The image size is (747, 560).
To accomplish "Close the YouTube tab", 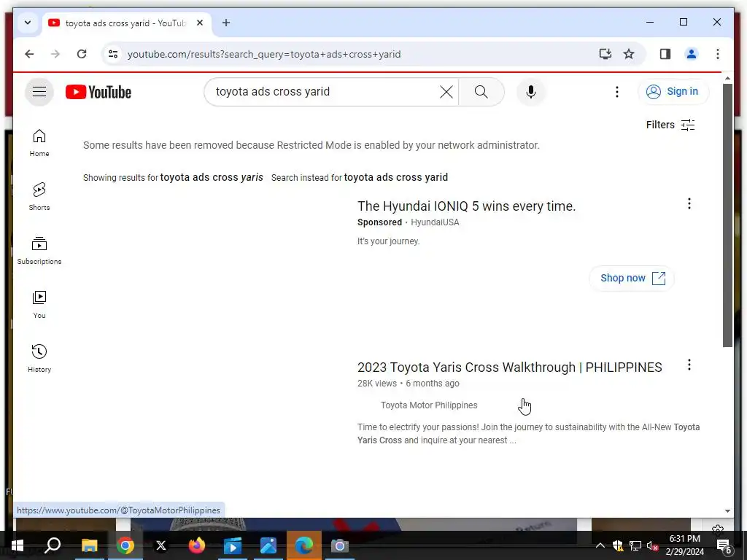I will pos(200,23).
